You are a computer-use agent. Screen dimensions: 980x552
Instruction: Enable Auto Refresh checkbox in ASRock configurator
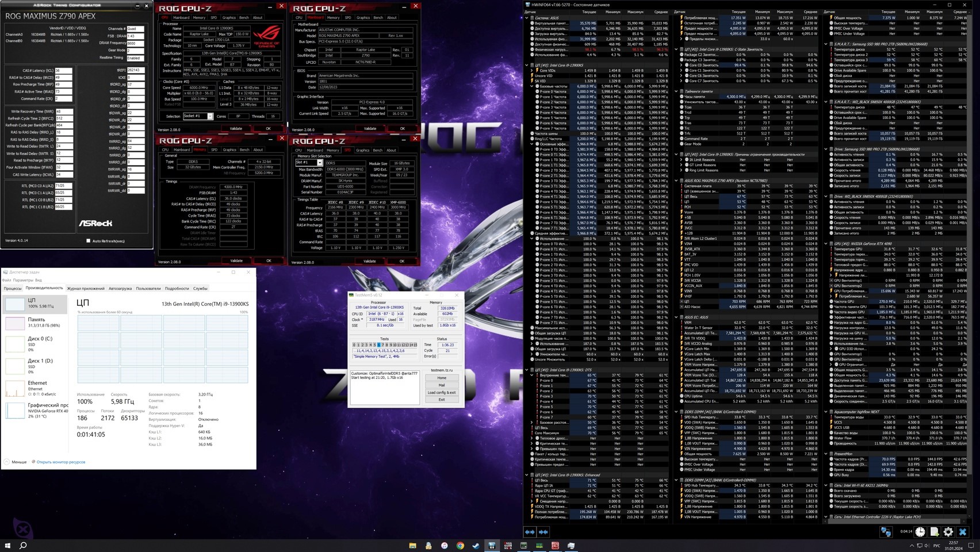coord(88,241)
